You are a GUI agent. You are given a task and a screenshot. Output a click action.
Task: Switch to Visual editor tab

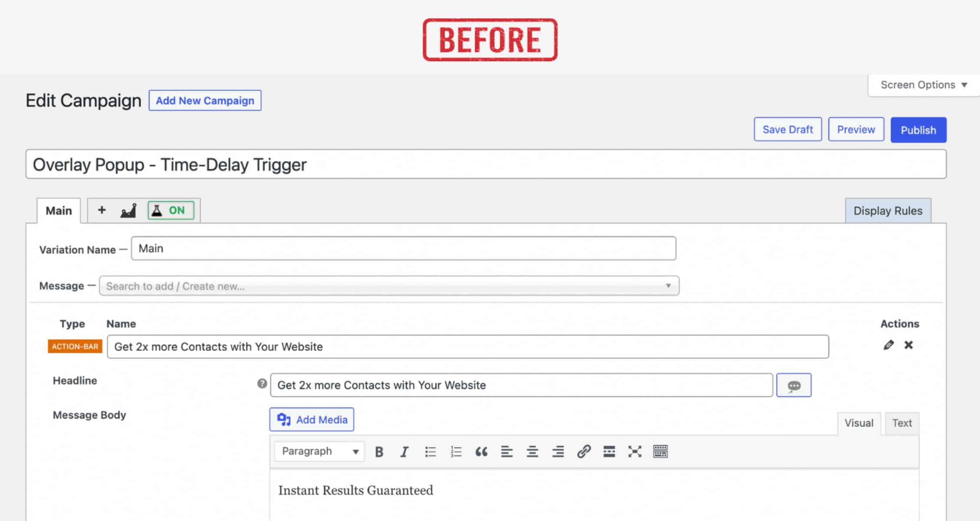tap(859, 422)
